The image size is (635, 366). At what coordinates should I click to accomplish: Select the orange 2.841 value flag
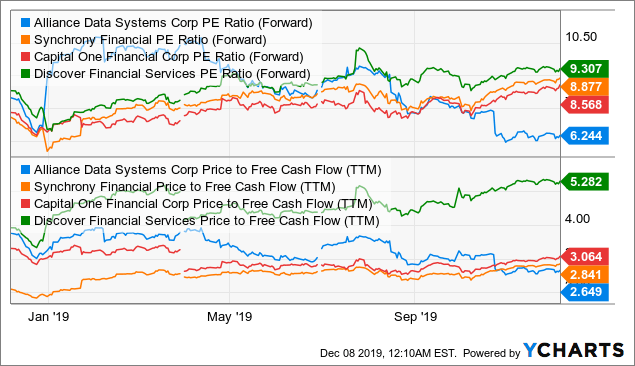585,274
